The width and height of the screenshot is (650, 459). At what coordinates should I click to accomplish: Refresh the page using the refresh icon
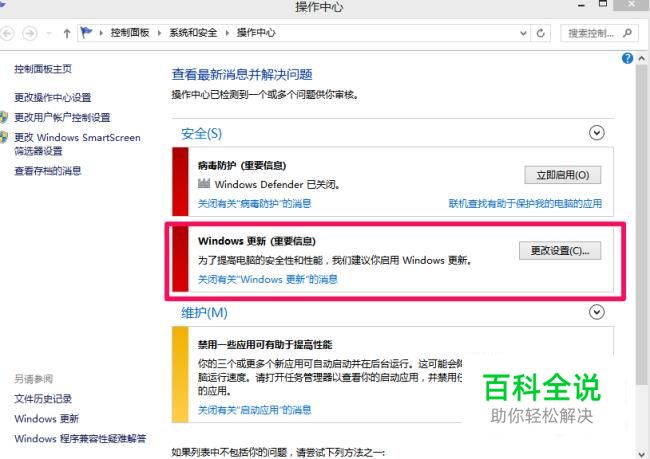coord(541,33)
